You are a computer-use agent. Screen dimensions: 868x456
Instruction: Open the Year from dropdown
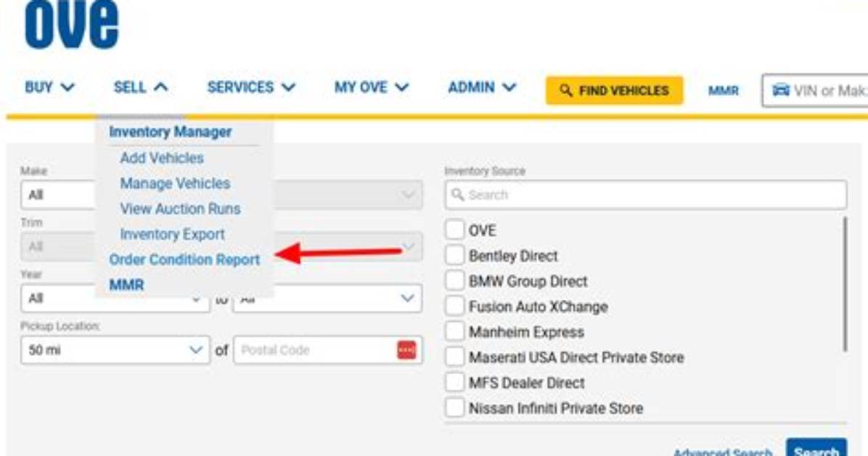[x=115, y=298]
